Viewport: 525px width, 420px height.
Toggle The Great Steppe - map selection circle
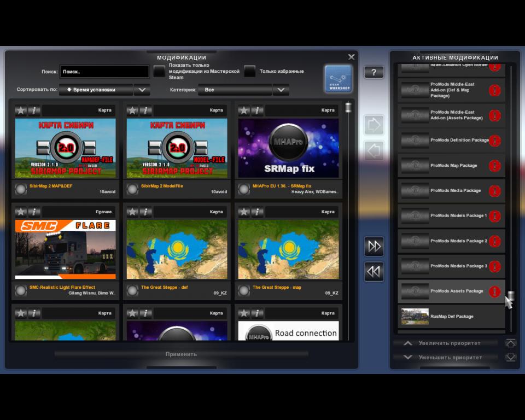point(244,290)
